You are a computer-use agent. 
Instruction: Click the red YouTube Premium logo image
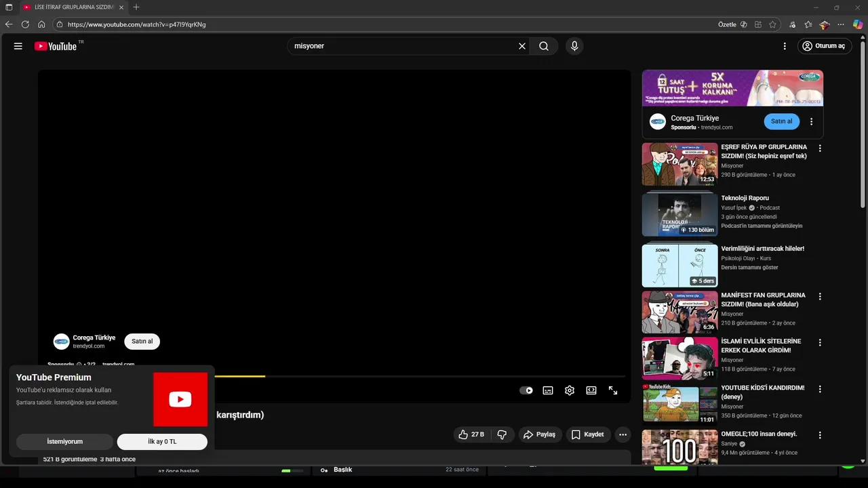tap(180, 399)
